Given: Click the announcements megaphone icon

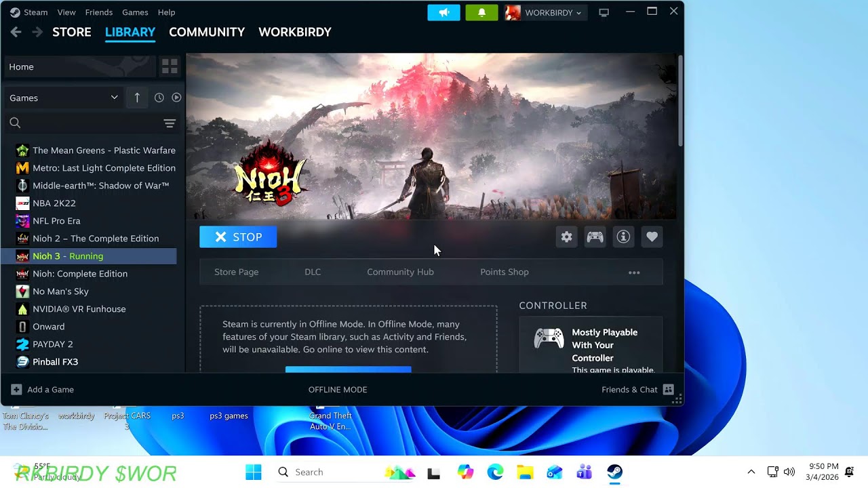Looking at the screenshot, I should pyautogui.click(x=443, y=12).
